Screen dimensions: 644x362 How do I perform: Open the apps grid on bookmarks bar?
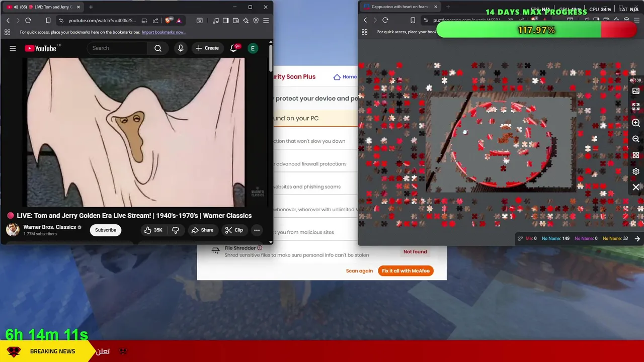7,32
